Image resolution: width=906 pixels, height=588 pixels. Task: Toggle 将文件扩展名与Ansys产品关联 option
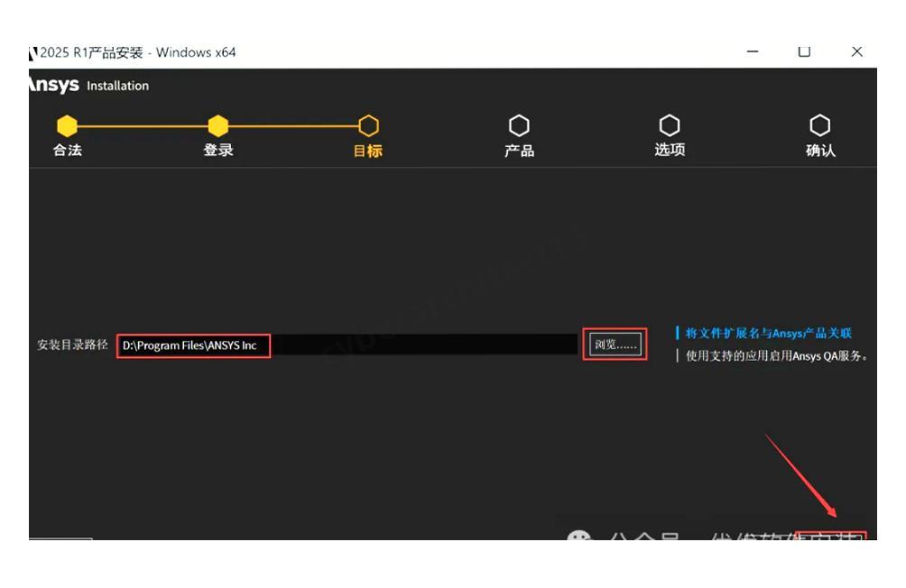[x=768, y=334]
